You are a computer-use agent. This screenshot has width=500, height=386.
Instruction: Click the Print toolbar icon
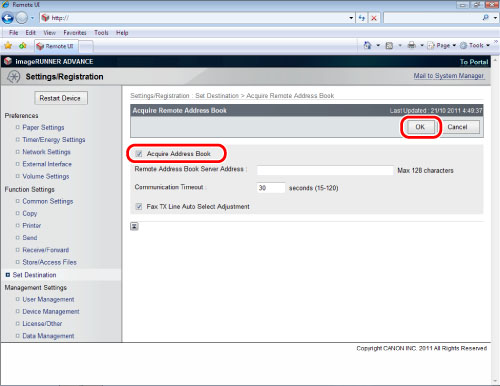(412, 45)
